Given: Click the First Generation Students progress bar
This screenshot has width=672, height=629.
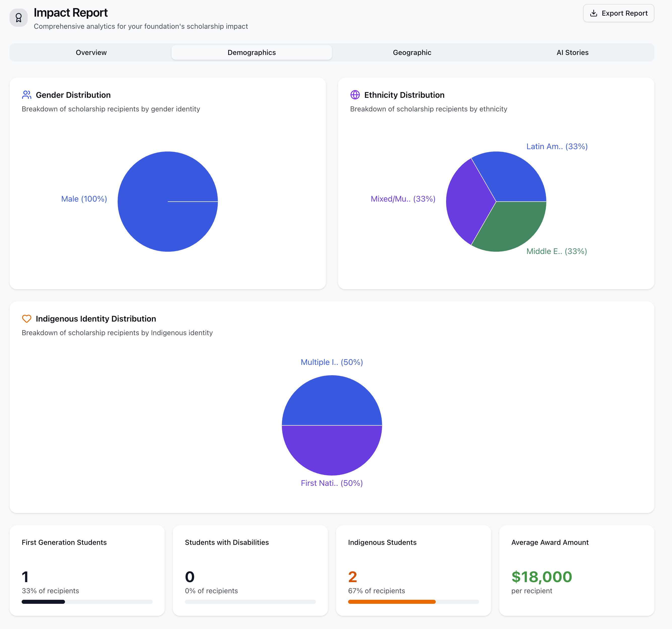Looking at the screenshot, I should [87, 602].
